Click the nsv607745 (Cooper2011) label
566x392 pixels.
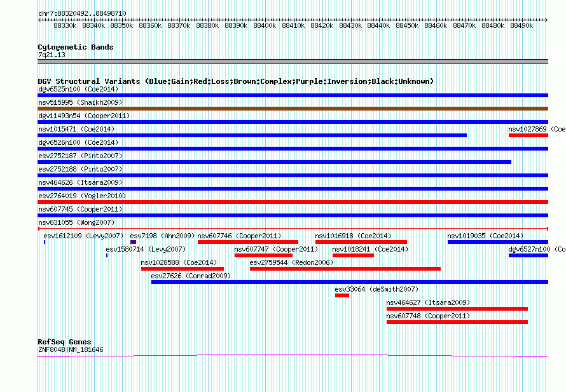pyautogui.click(x=80, y=209)
